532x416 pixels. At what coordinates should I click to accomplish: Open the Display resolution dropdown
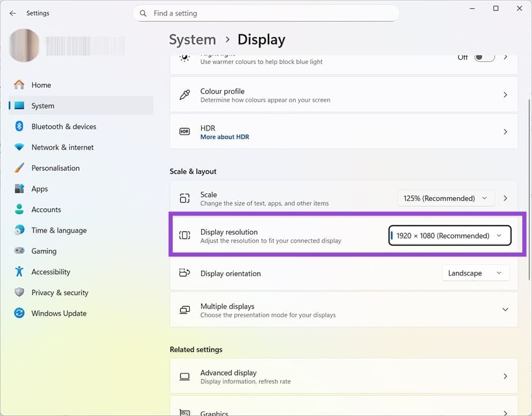449,236
